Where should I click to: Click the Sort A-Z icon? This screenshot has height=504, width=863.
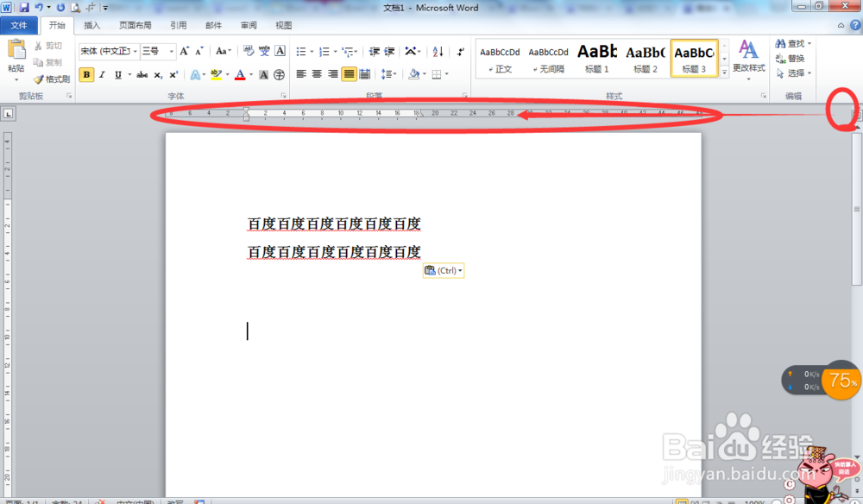click(438, 51)
